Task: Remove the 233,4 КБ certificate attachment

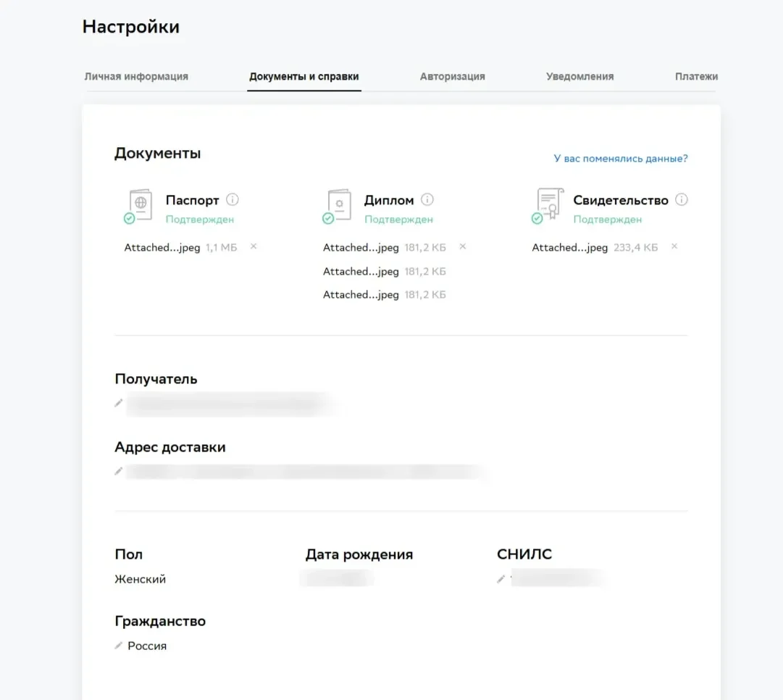Action: point(674,246)
